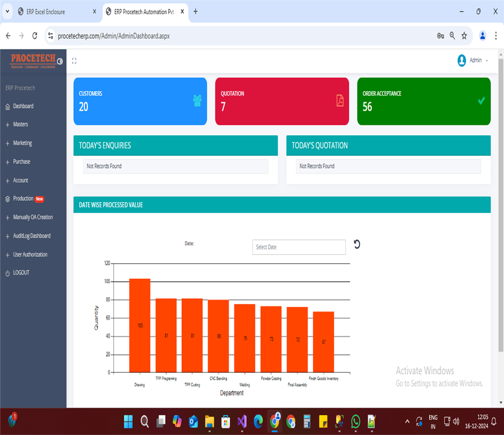Click the Select Date input field
504x435 pixels.
(299, 247)
